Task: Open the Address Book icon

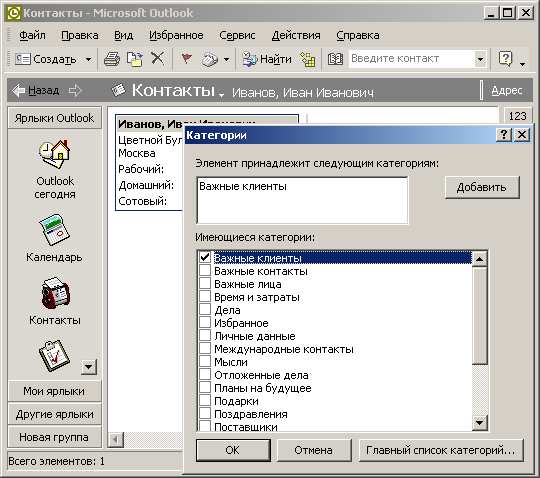Action: (335, 59)
